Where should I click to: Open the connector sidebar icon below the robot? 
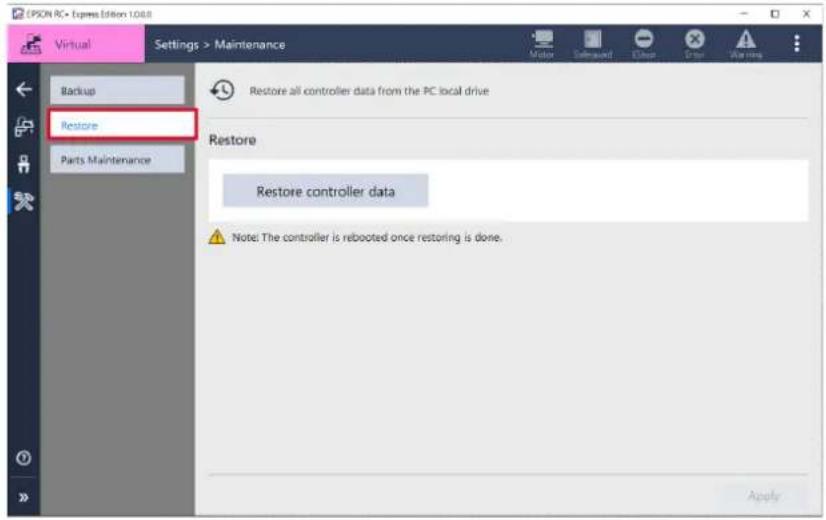click(x=24, y=164)
